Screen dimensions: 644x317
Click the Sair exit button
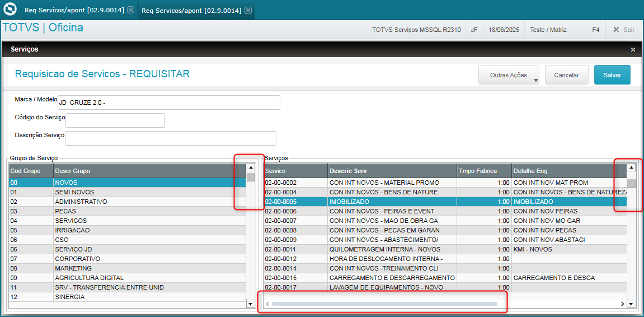tap(623, 30)
